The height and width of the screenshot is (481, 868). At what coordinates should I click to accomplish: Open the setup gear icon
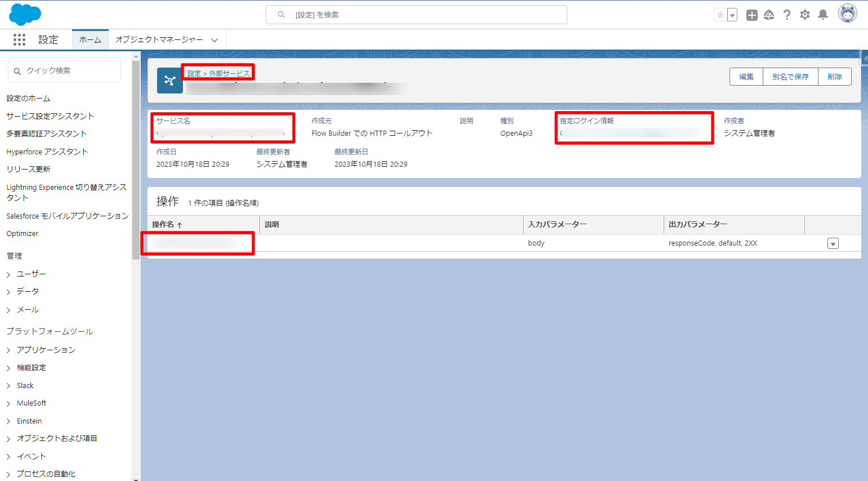(805, 15)
